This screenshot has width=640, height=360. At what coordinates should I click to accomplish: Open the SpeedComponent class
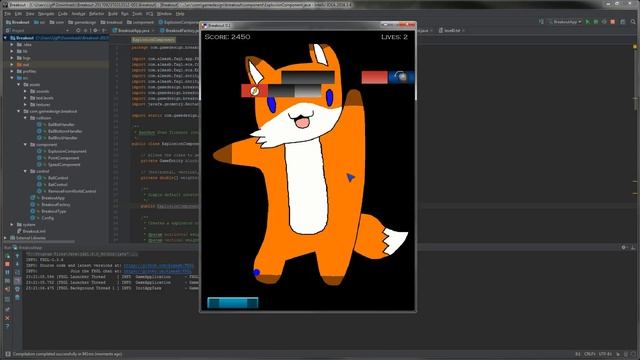click(x=64, y=164)
